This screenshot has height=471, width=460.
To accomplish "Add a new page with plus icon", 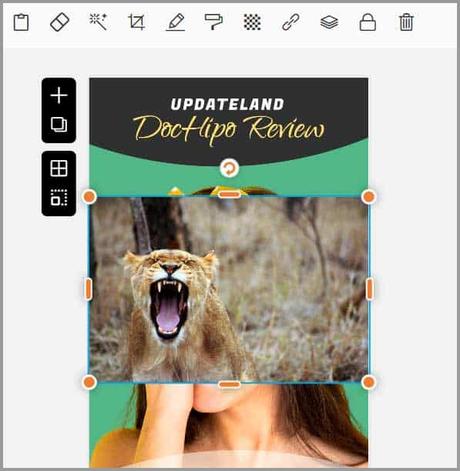I will 59,96.
